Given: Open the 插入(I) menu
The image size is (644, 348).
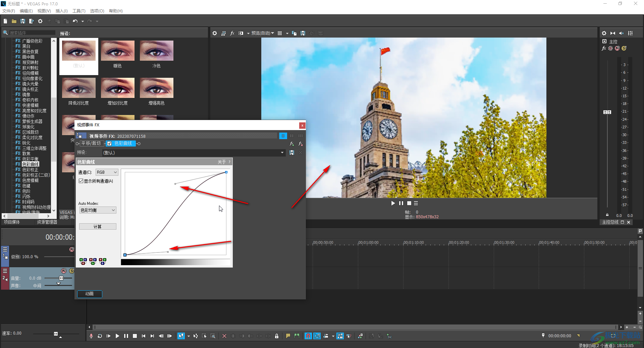Looking at the screenshot, I should point(61,11).
